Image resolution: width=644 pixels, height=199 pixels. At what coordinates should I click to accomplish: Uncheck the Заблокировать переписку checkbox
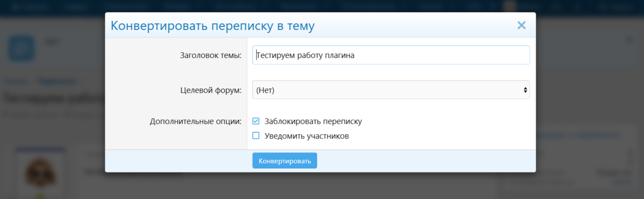[x=256, y=121]
